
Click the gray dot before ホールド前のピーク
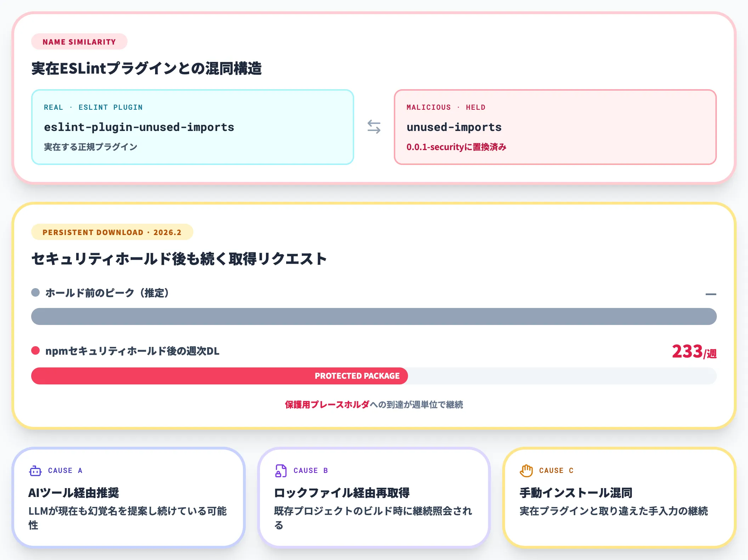pyautogui.click(x=35, y=292)
